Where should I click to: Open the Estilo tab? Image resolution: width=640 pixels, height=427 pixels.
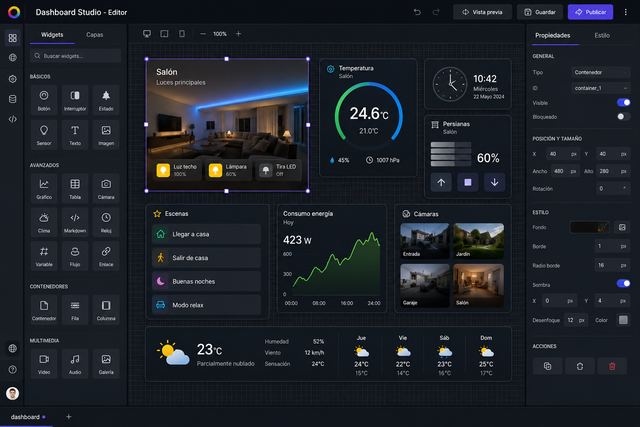click(602, 36)
